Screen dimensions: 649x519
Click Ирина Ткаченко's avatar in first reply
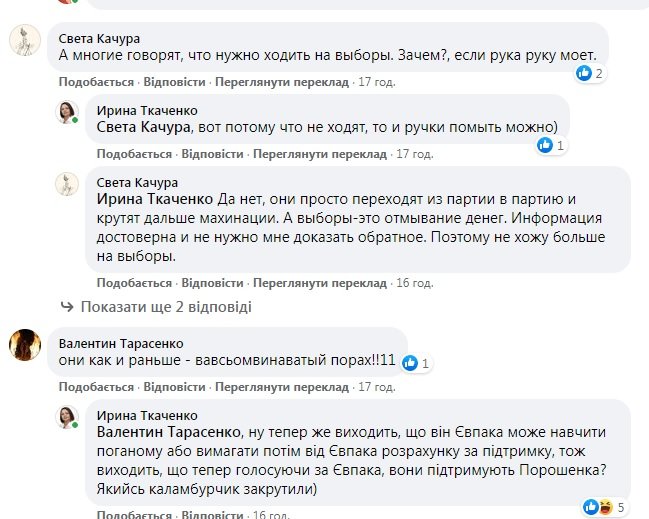[68, 114]
